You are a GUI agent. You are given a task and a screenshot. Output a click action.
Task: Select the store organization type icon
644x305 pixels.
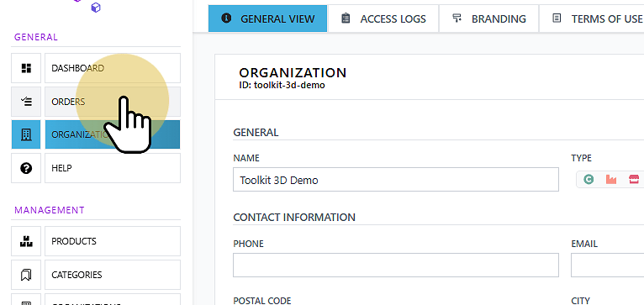click(x=634, y=180)
